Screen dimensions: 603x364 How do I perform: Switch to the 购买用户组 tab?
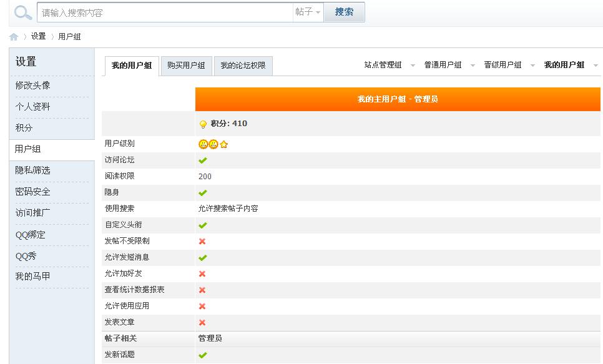point(186,66)
